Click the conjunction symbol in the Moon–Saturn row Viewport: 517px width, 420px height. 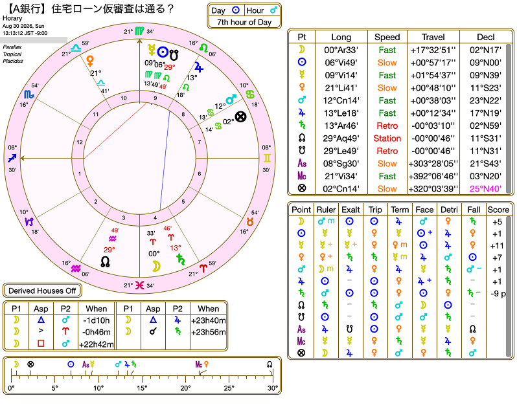[x=153, y=331]
